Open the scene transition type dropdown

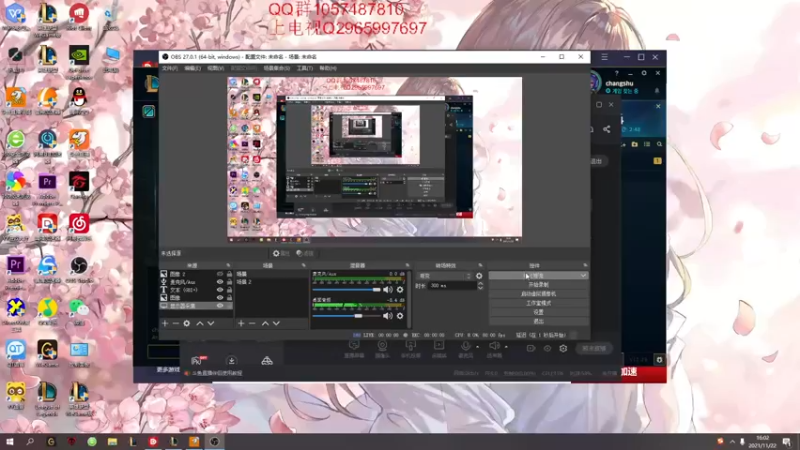coord(444,276)
